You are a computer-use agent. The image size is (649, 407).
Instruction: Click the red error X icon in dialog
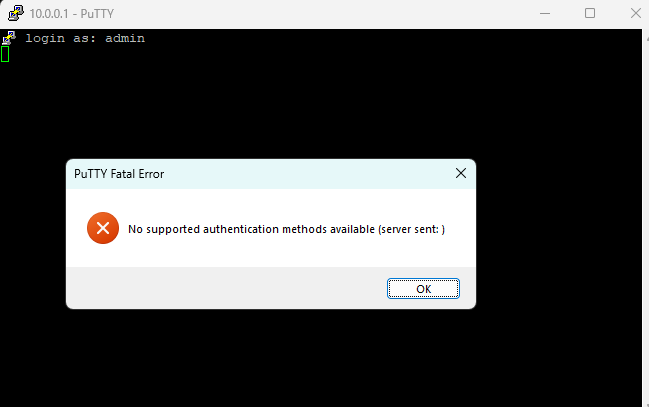(x=103, y=228)
